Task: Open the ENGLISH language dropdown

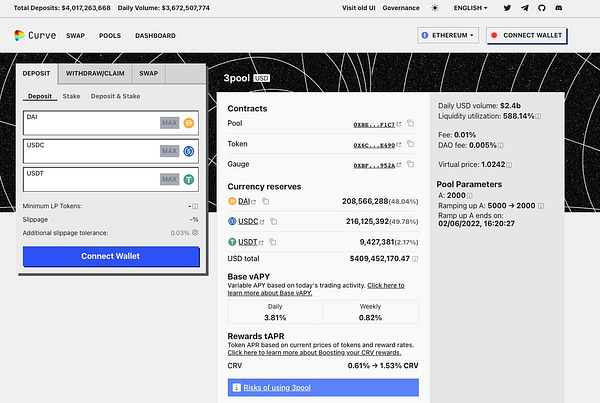Action: 470,8
